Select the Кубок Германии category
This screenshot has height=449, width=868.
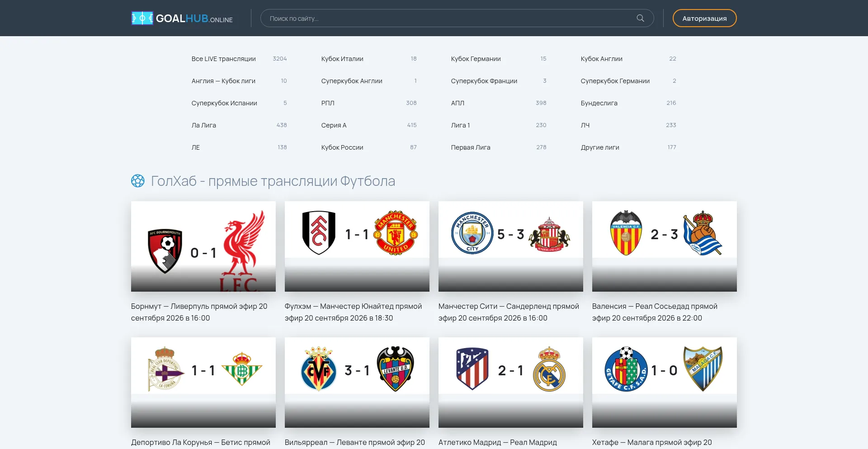476,59
